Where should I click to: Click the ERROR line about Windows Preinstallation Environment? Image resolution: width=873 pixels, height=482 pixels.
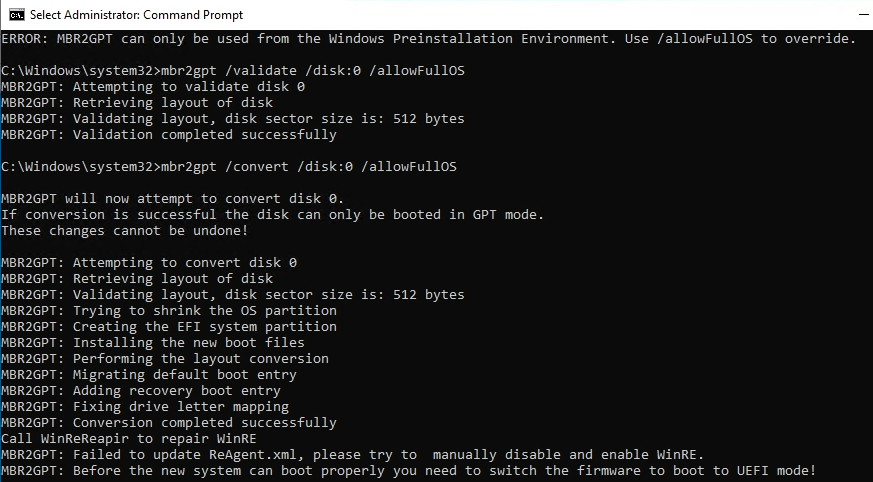click(x=428, y=39)
